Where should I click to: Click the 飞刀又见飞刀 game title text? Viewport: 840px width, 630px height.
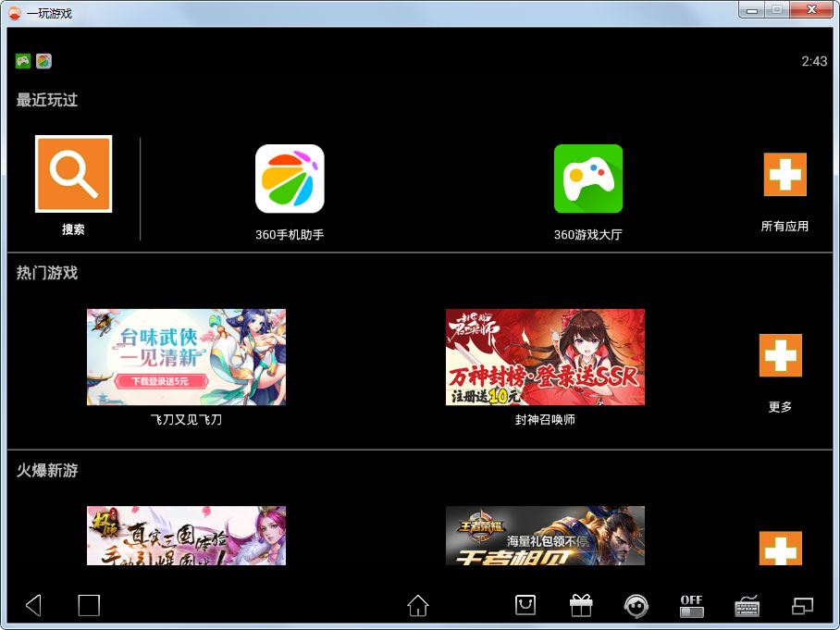[186, 420]
